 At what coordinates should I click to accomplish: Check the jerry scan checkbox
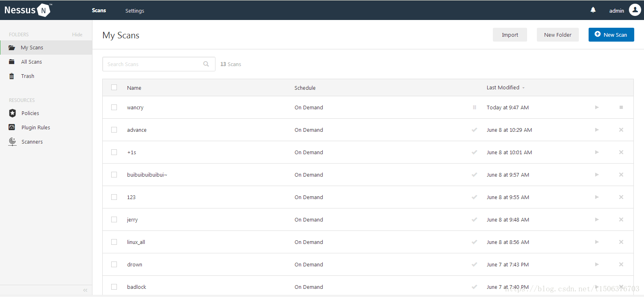pyautogui.click(x=114, y=219)
